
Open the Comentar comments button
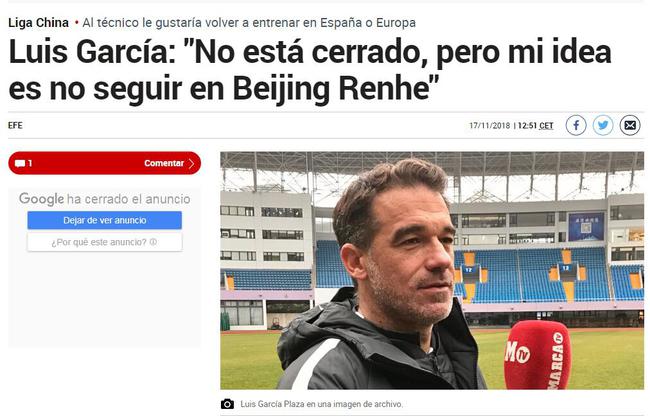pos(104,163)
